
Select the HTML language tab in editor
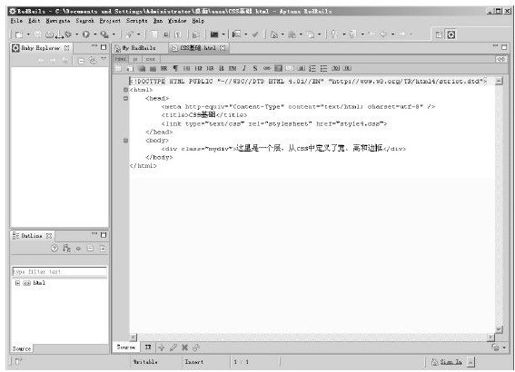pyautogui.click(x=120, y=59)
